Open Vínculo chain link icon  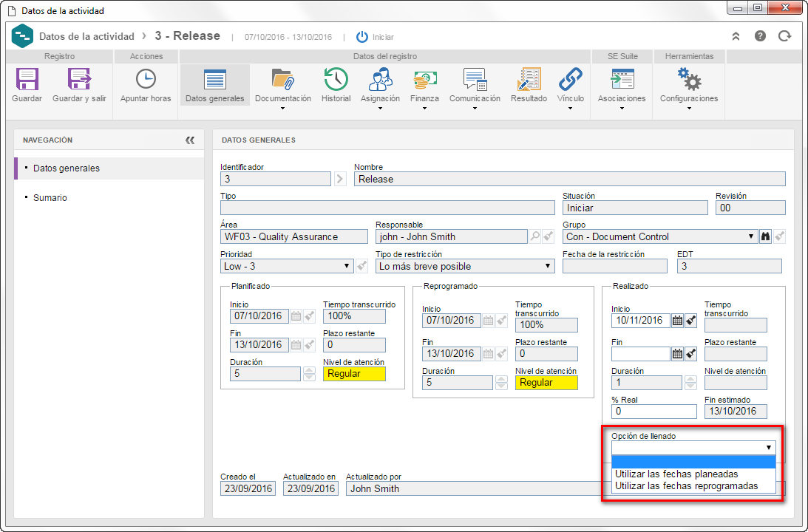pyautogui.click(x=571, y=79)
